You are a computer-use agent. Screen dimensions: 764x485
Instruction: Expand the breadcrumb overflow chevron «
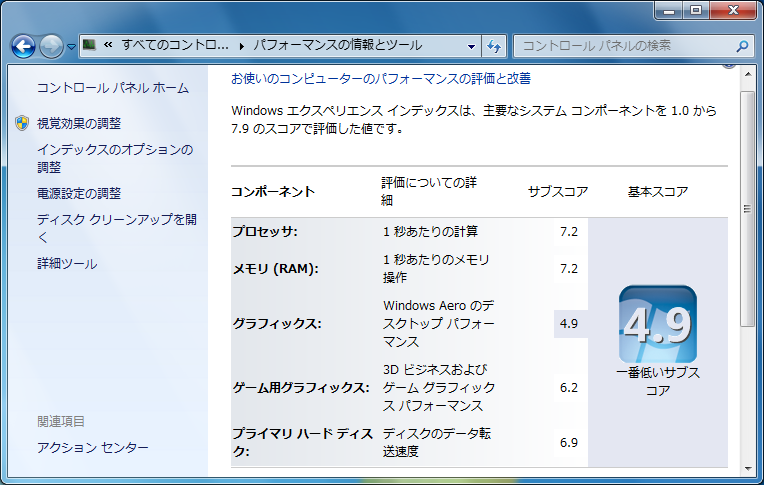coord(108,45)
